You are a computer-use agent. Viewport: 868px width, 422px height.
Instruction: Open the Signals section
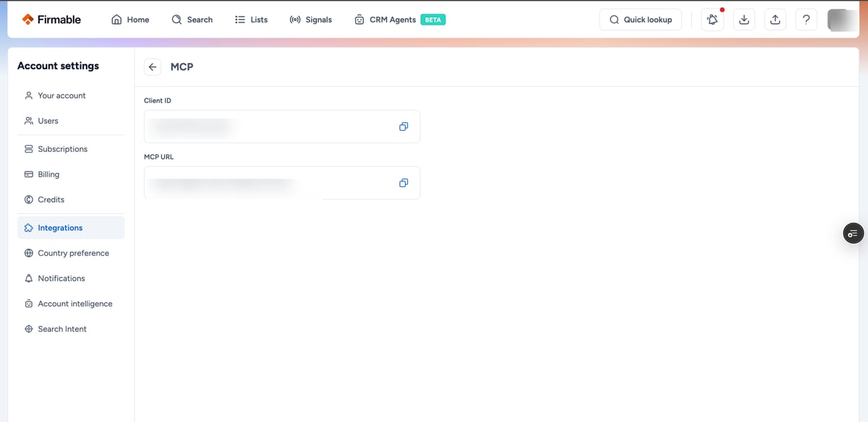[x=310, y=20]
